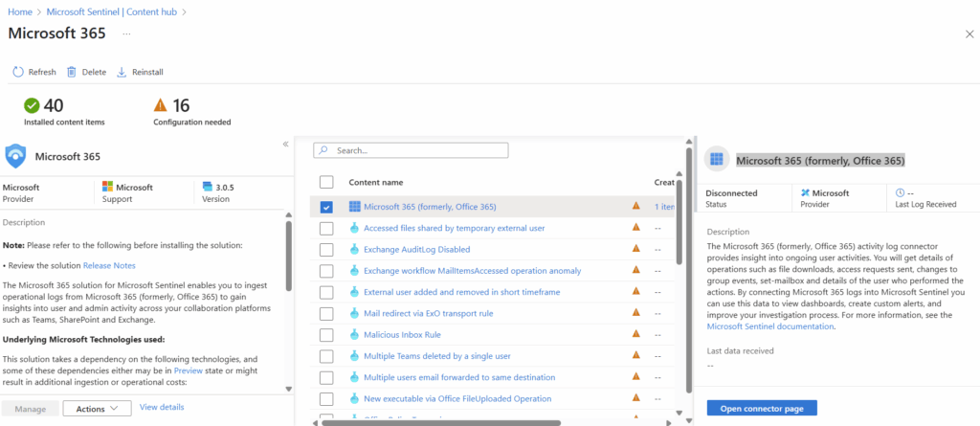Go to the Home breadcrumb
980x426 pixels.
20,11
